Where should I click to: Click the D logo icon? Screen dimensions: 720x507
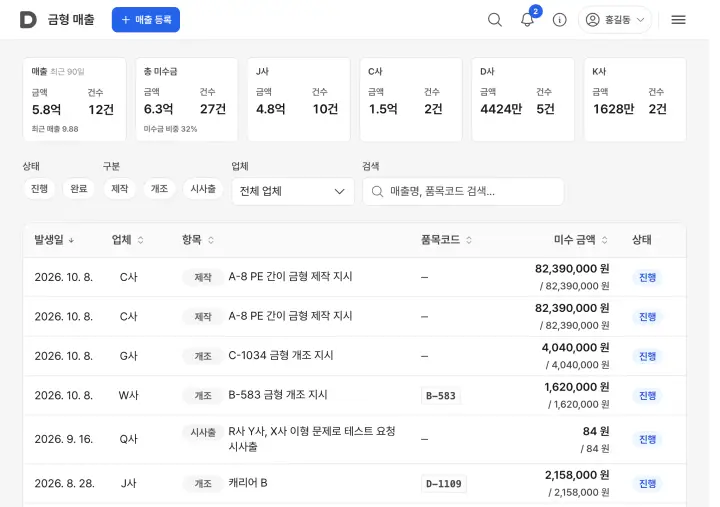[28, 20]
